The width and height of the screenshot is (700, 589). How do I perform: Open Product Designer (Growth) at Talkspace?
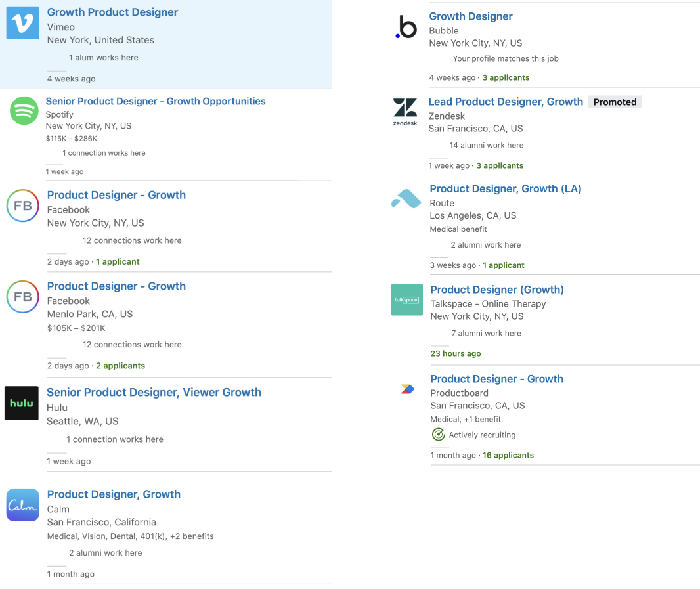coord(497,290)
